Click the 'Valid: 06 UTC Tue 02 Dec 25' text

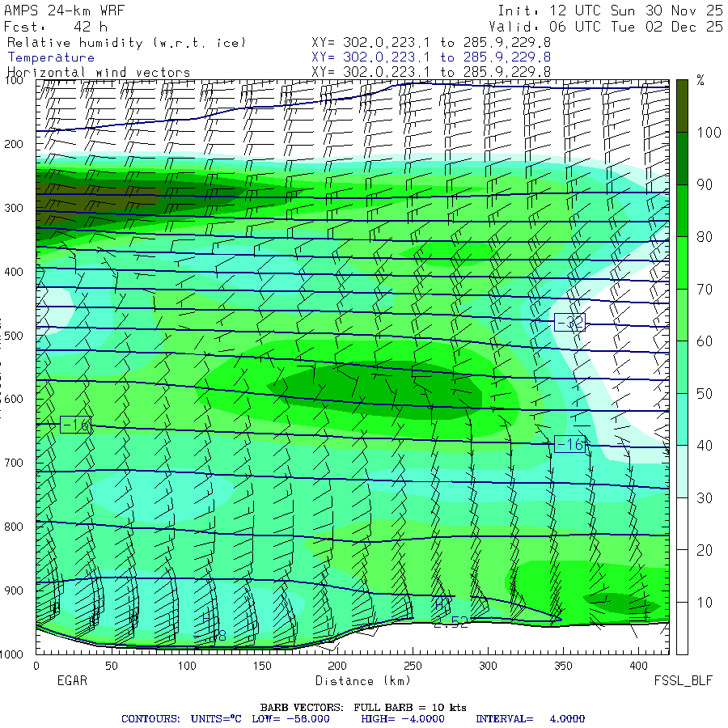coord(606,27)
